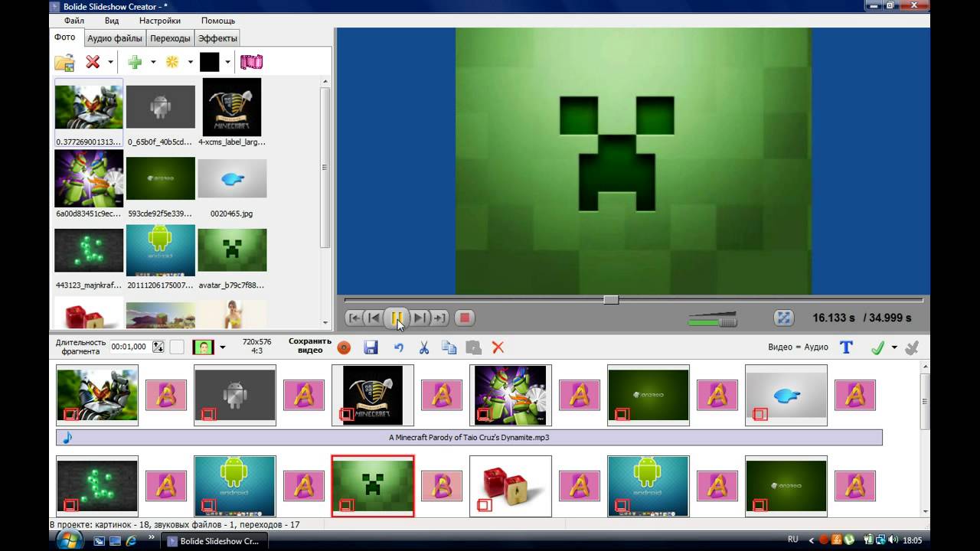Click the green checkmark icon
The image size is (980, 551).
(x=877, y=347)
